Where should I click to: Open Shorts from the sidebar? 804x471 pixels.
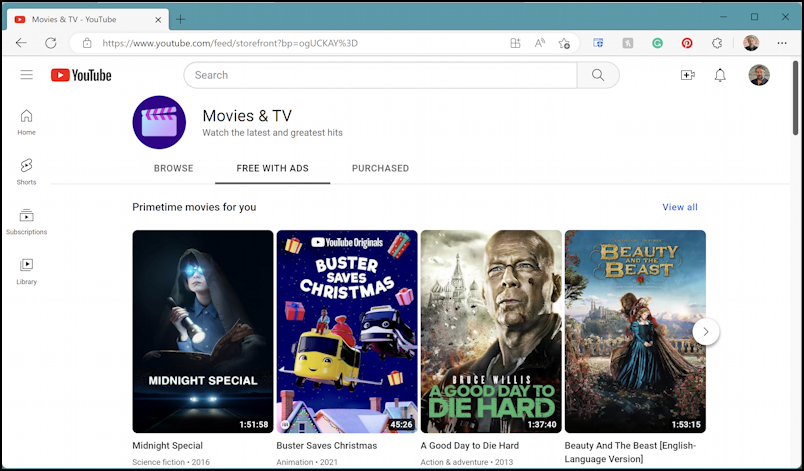[x=26, y=172]
